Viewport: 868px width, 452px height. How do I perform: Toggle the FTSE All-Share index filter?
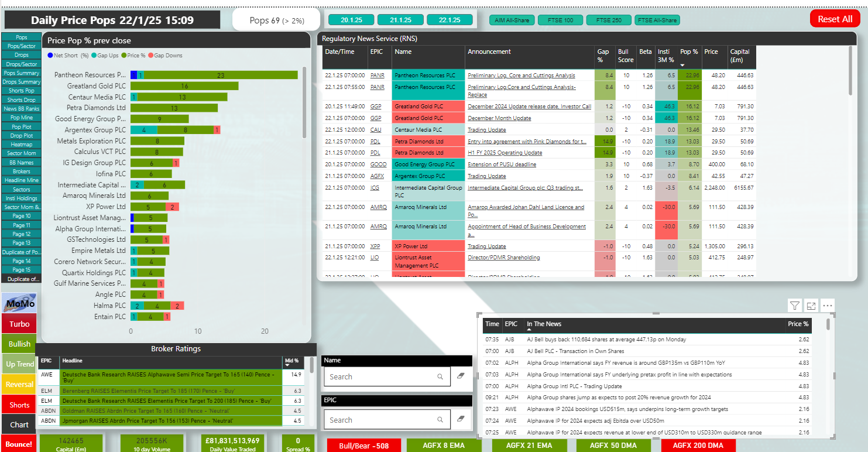(657, 20)
